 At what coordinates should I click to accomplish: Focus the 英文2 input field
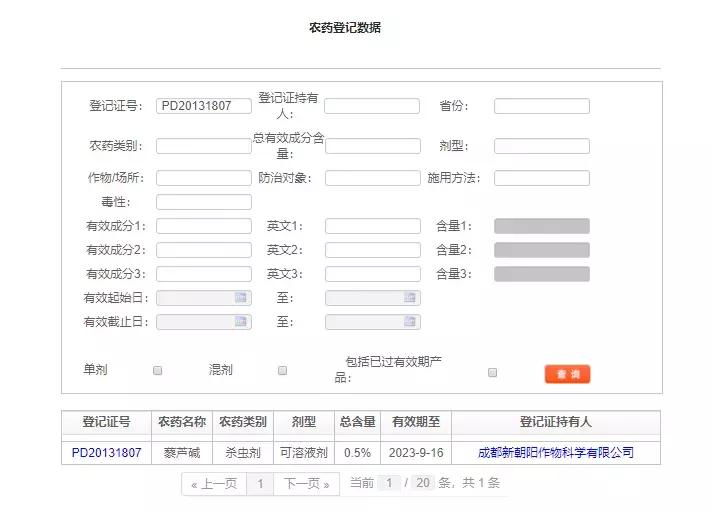[x=373, y=250]
